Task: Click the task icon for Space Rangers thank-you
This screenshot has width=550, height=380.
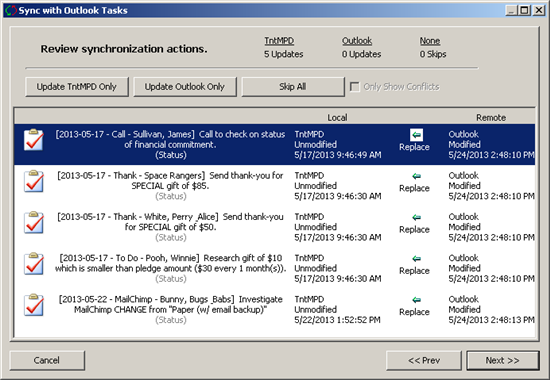Action: click(x=34, y=181)
